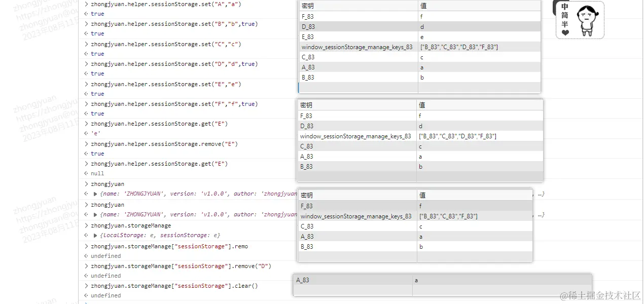This screenshot has height=304, width=644.
Task: Click the command ending in .remo
Action: pos(169,246)
